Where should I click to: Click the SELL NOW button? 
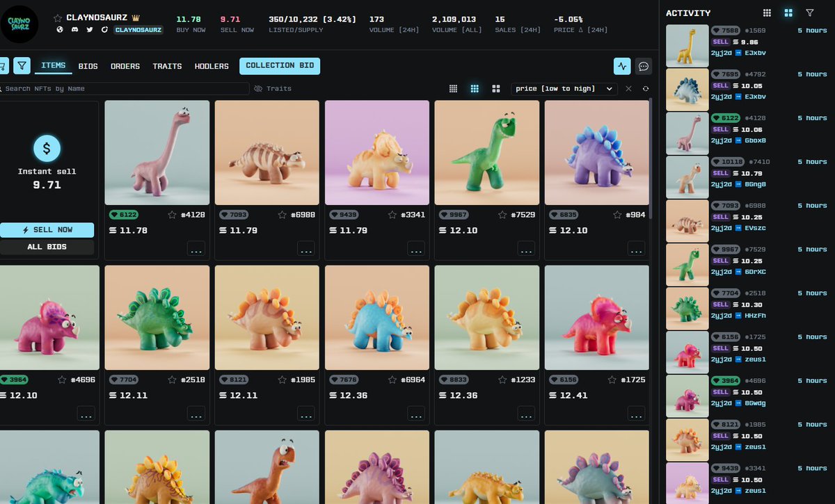click(47, 230)
